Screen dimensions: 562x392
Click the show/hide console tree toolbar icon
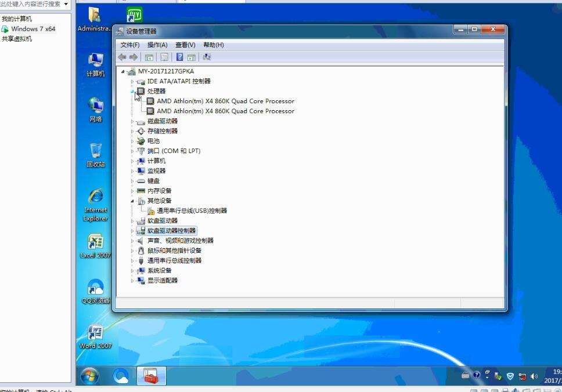click(x=149, y=57)
